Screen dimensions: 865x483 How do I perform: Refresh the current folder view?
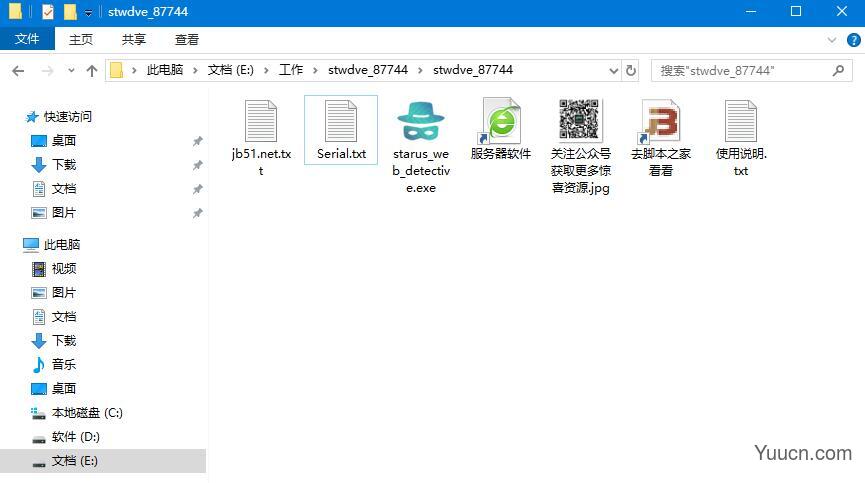[631, 71]
